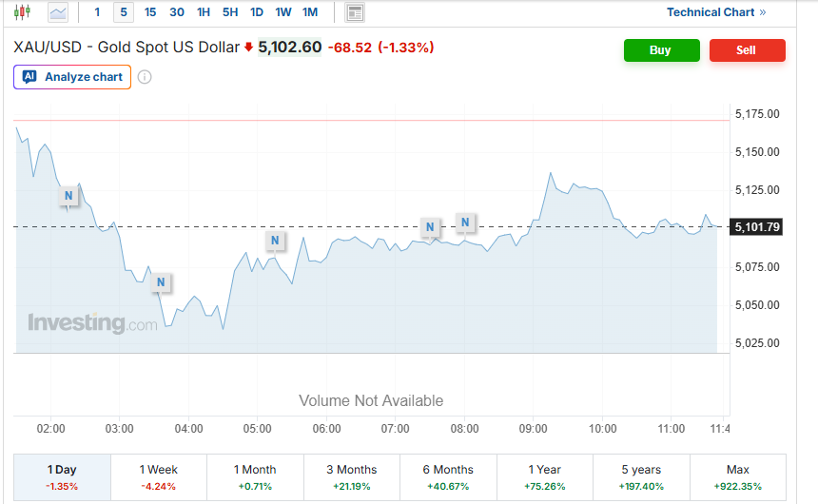Select the area chart type icon
This screenshot has height=504, width=818.
pyautogui.click(x=58, y=12)
